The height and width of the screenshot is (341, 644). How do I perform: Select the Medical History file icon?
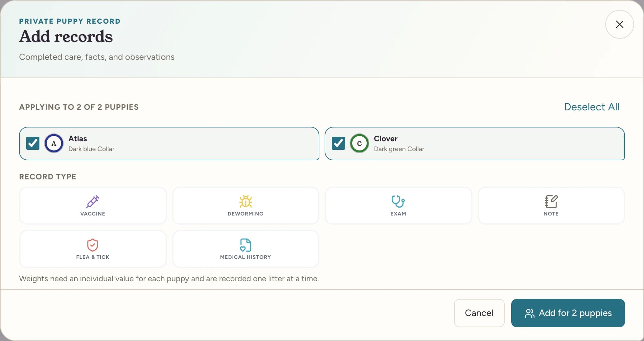click(x=245, y=245)
